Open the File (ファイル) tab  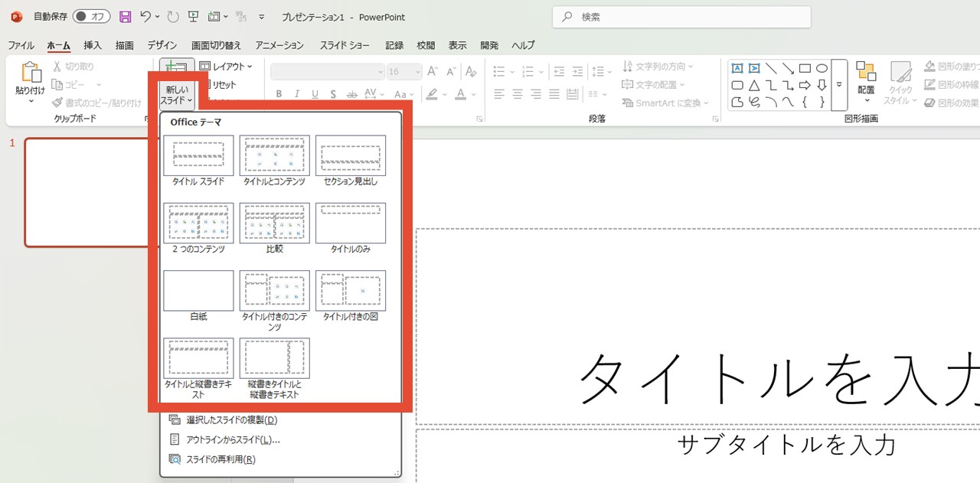tap(21, 45)
